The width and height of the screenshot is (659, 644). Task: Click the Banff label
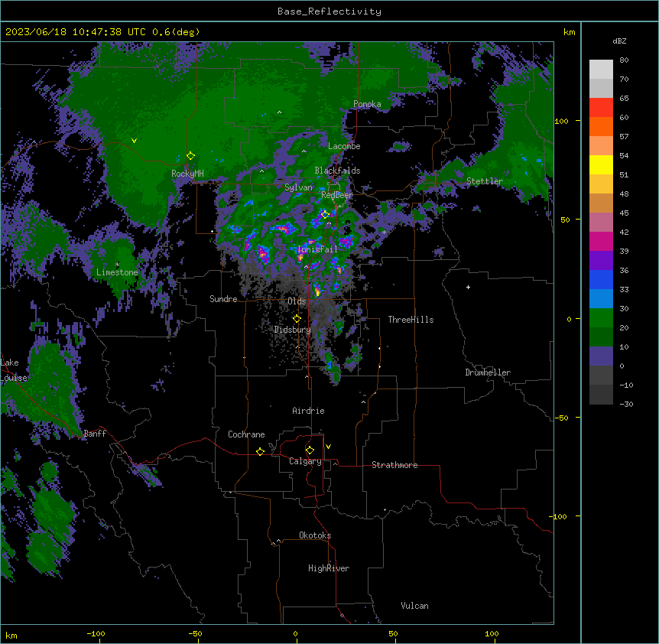[x=95, y=434]
